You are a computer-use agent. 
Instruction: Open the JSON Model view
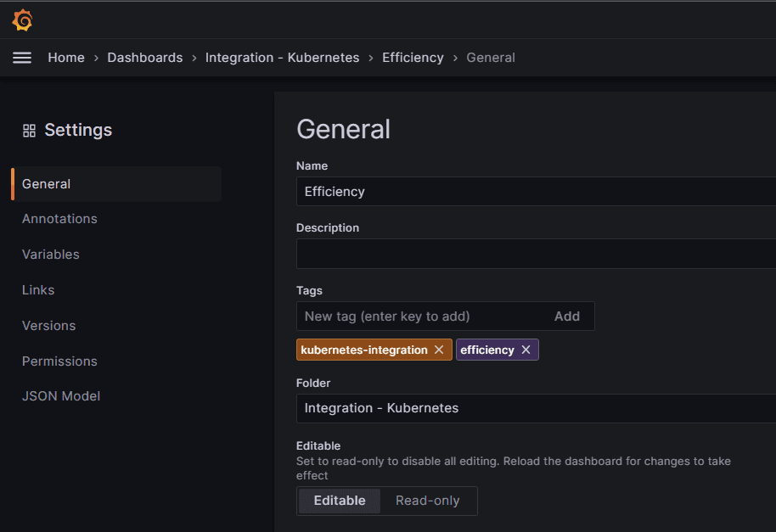61,395
